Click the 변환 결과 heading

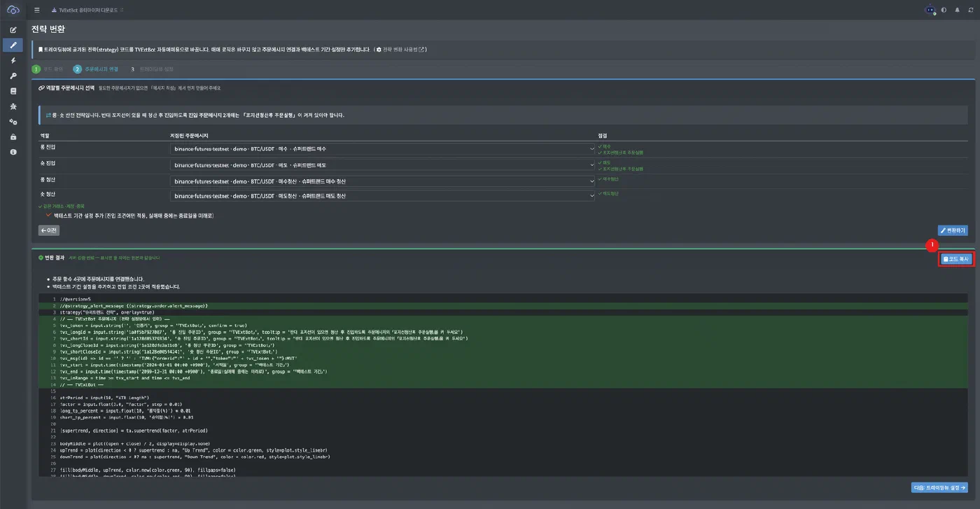click(x=51, y=258)
